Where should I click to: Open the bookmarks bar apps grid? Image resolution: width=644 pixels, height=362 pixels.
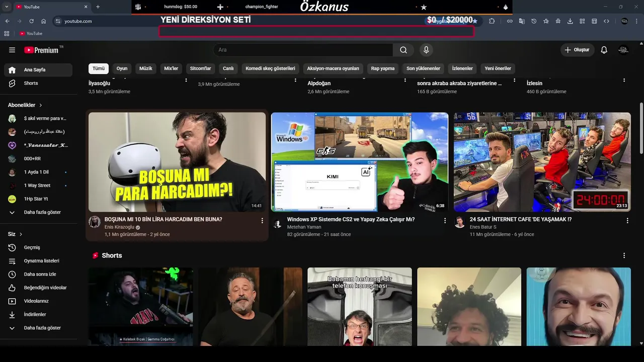pyautogui.click(x=7, y=33)
